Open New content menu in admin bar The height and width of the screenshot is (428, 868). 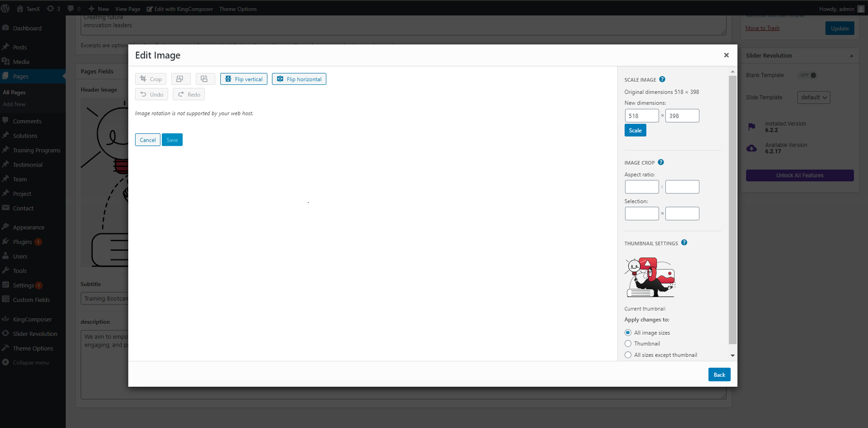[x=98, y=9]
